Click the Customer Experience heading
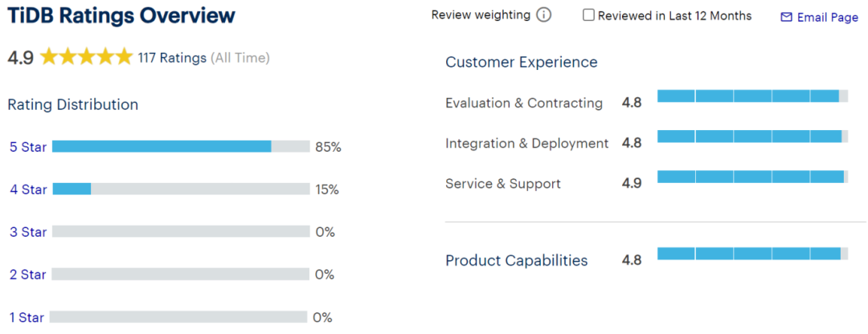Viewport: 868px width, 334px height. (x=522, y=62)
